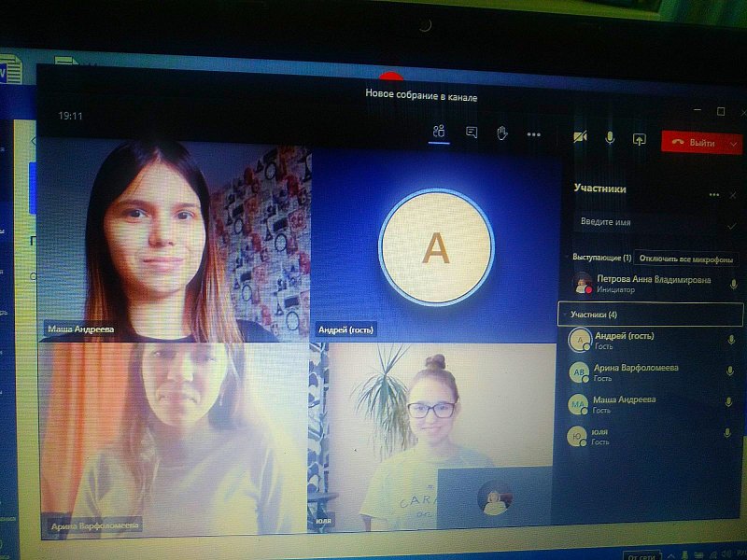Image resolution: width=747 pixels, height=560 pixels.
Task: Select юля video tile
Action: (431, 436)
